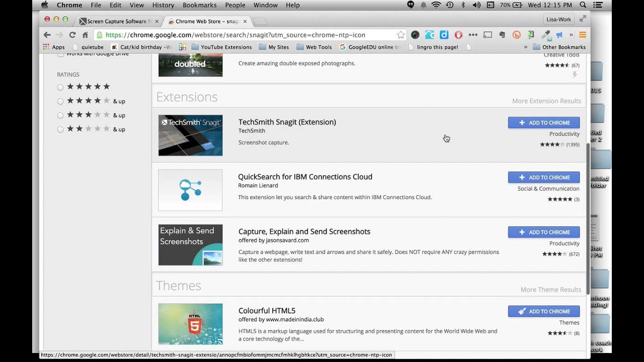Go to the browser home page

click(x=85, y=35)
